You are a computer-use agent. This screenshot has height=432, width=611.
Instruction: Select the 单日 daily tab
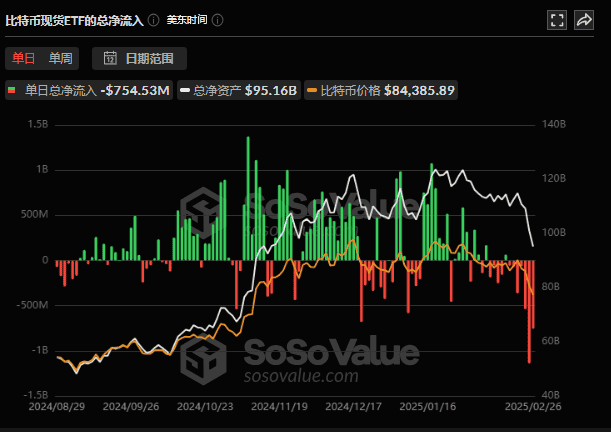tap(24, 59)
